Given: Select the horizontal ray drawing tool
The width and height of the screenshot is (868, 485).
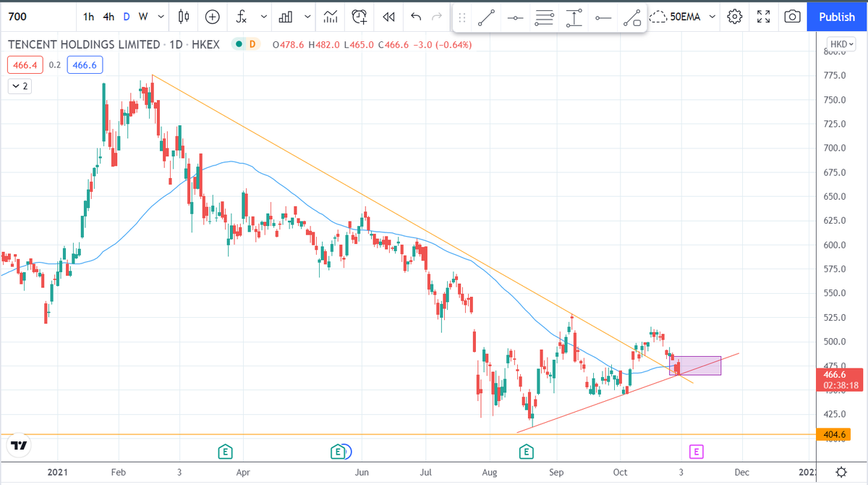Looking at the screenshot, I should 603,17.
